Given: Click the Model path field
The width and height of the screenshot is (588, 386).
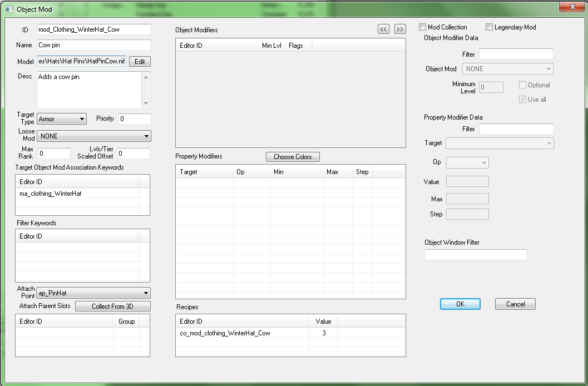Looking at the screenshot, I should tap(81, 61).
